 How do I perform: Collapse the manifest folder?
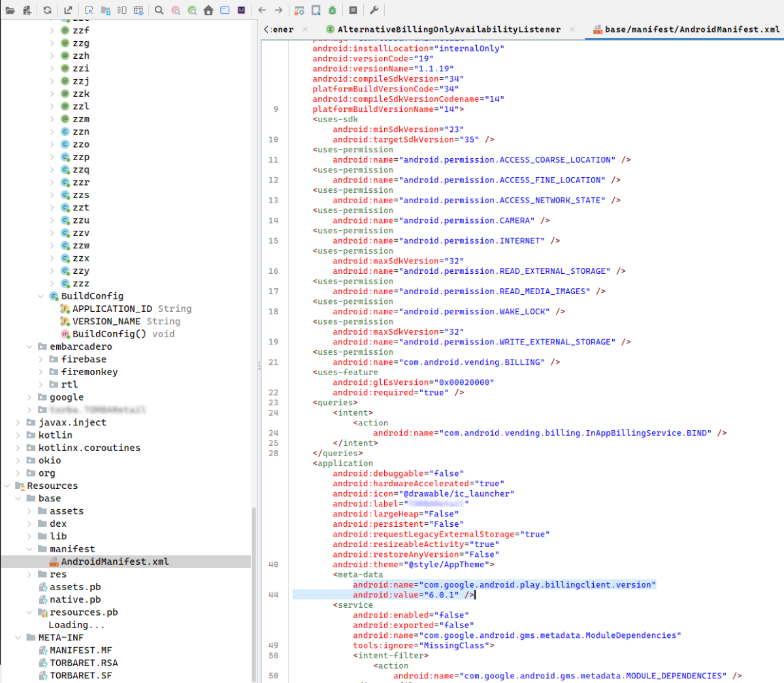(29, 549)
